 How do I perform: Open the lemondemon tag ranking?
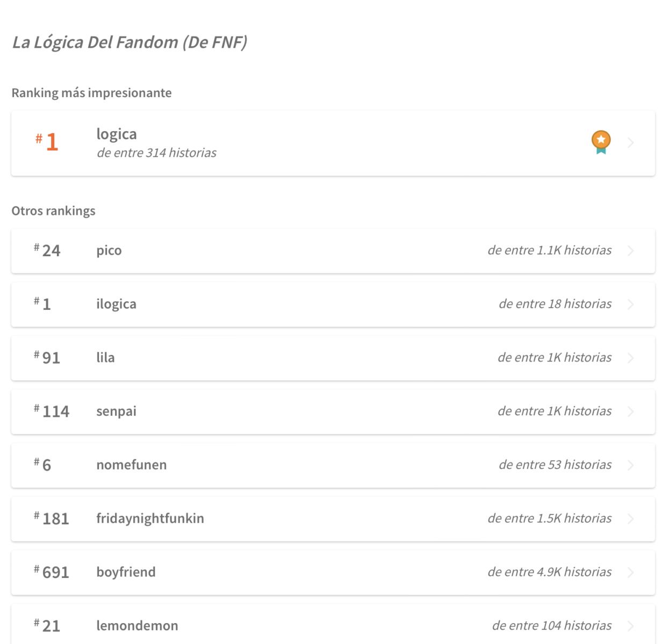333,625
